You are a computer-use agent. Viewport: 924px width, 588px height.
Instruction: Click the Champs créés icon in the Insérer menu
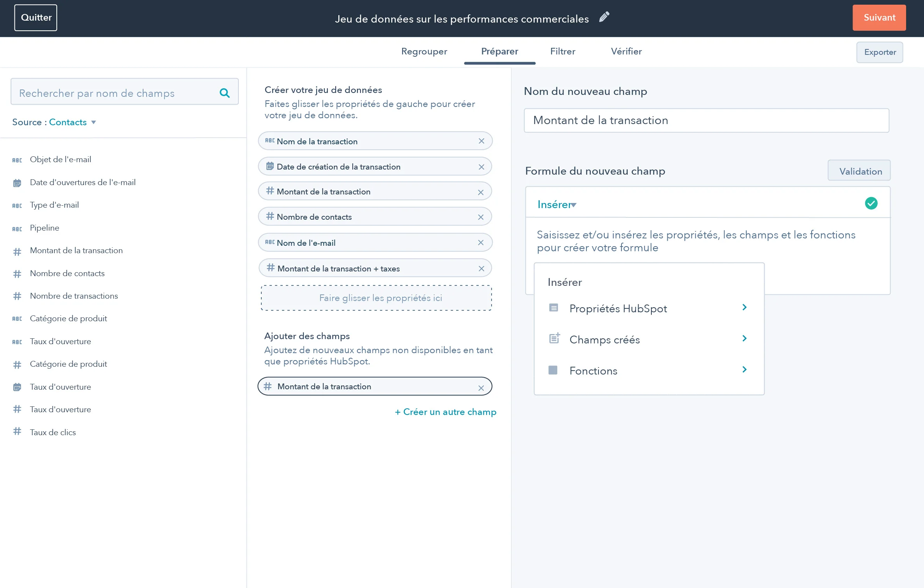(554, 338)
